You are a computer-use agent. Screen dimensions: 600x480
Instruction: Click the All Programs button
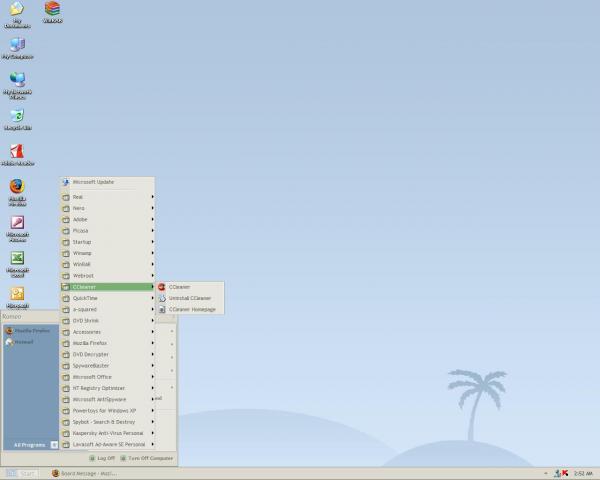(35, 445)
